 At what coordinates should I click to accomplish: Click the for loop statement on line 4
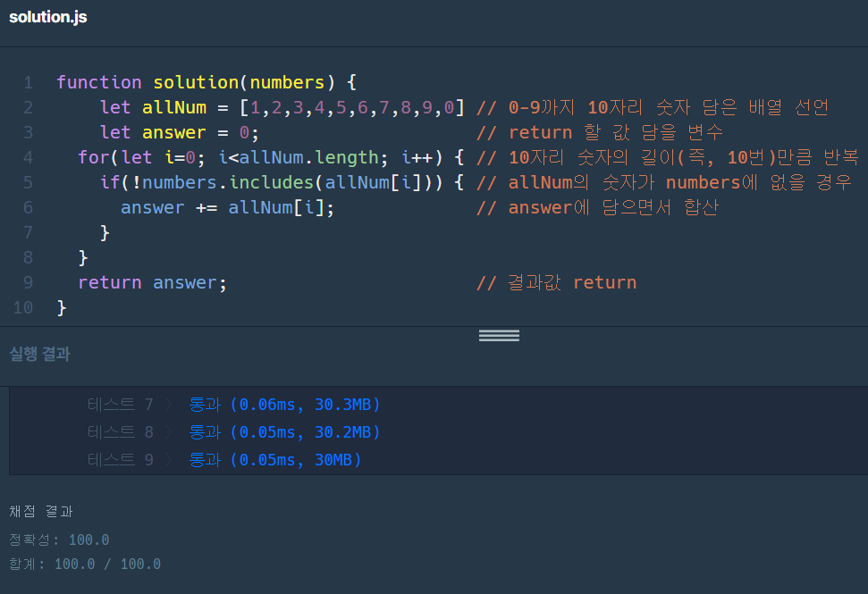point(271,157)
